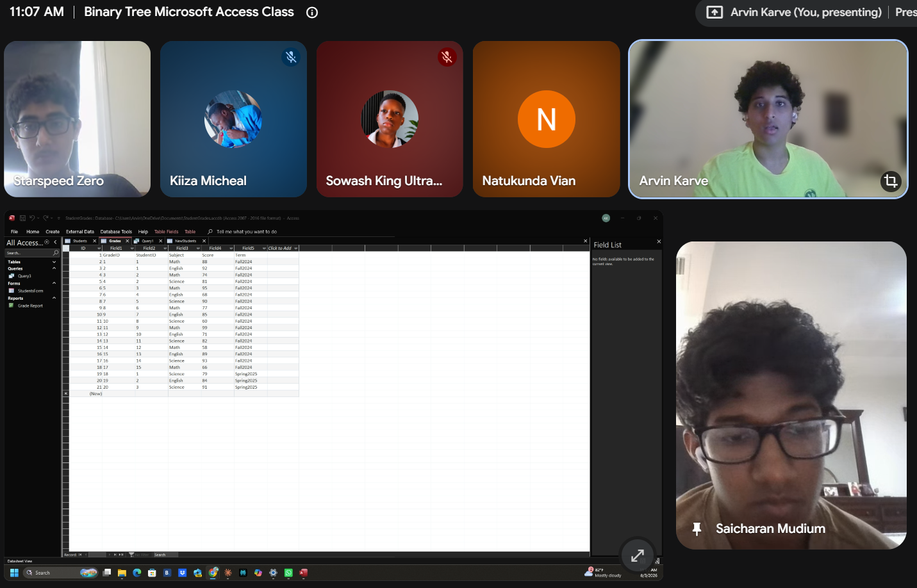The width and height of the screenshot is (917, 588).
Task: Click the Save icon in Access title bar
Action: tap(22, 218)
